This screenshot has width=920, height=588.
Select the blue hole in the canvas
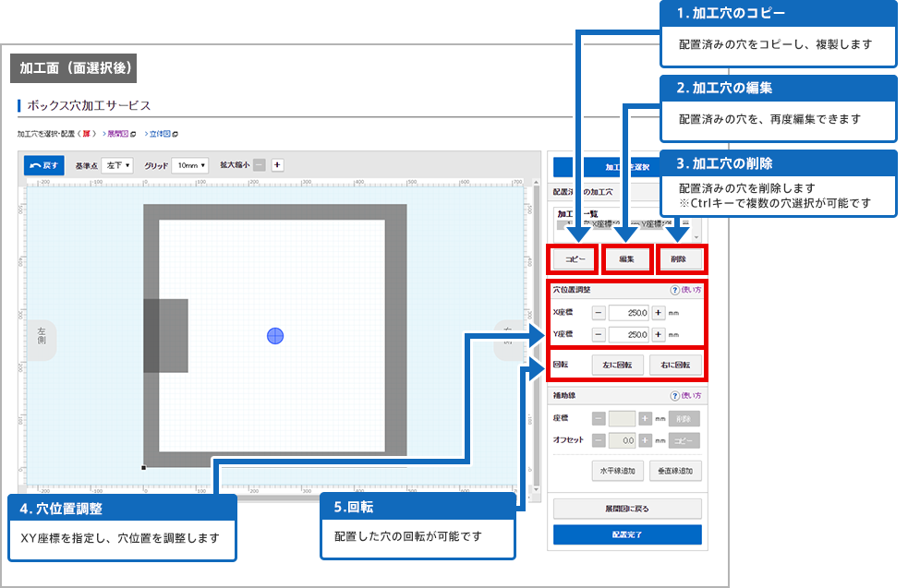coord(275,336)
